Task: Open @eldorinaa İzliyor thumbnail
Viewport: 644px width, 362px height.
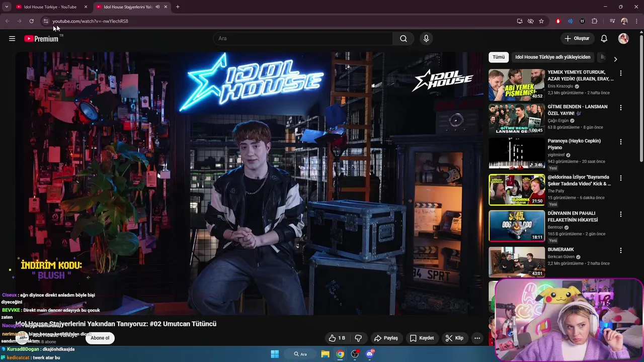Action: (517, 190)
